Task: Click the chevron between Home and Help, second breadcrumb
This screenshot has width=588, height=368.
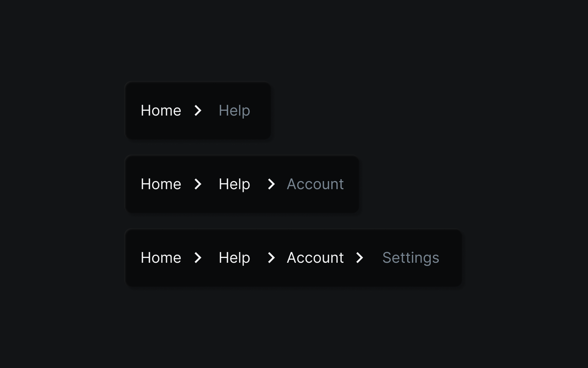Action: click(x=198, y=184)
